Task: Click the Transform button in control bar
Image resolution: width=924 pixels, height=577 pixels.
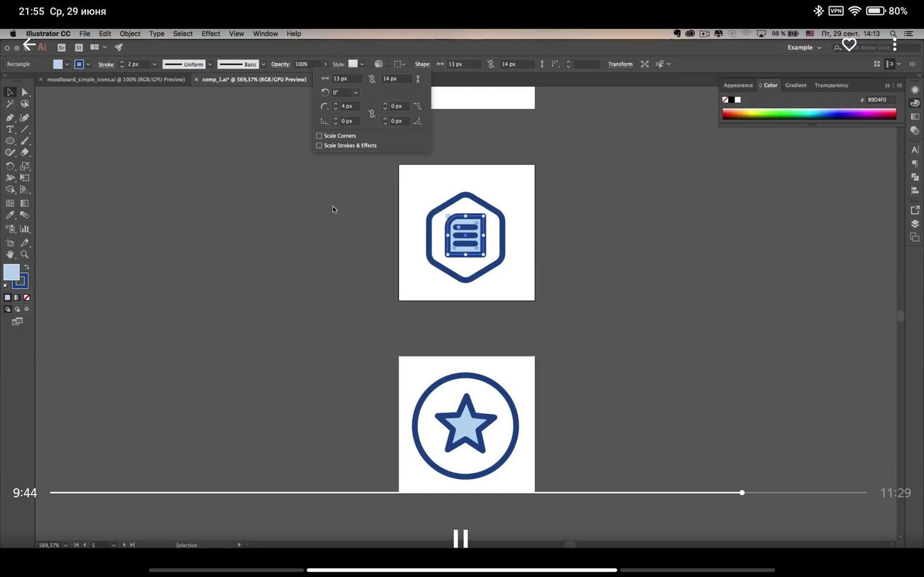Action: (620, 64)
